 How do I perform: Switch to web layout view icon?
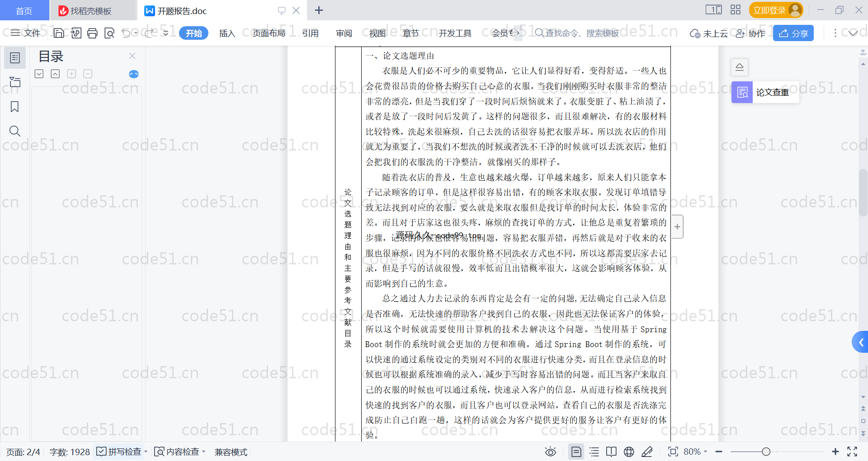point(629,452)
